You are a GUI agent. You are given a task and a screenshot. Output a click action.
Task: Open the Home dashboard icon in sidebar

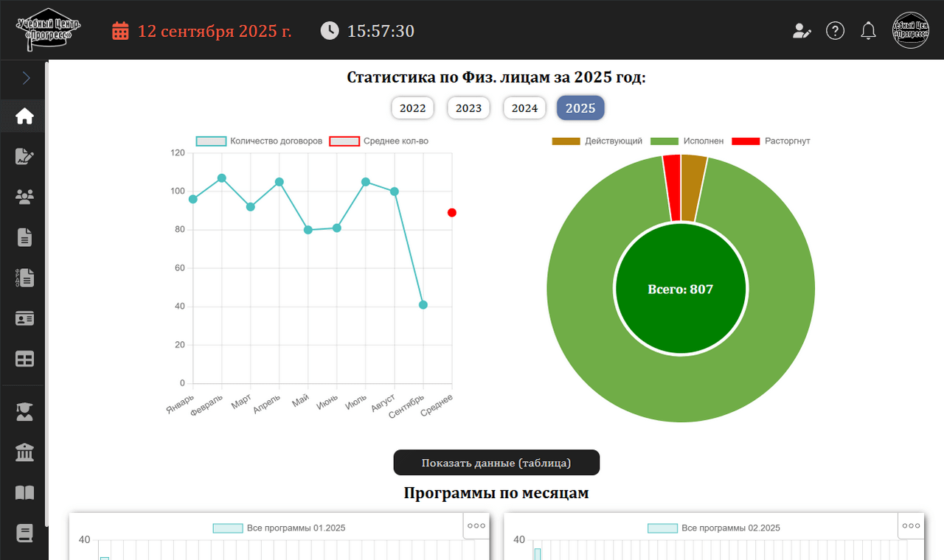[x=23, y=116]
